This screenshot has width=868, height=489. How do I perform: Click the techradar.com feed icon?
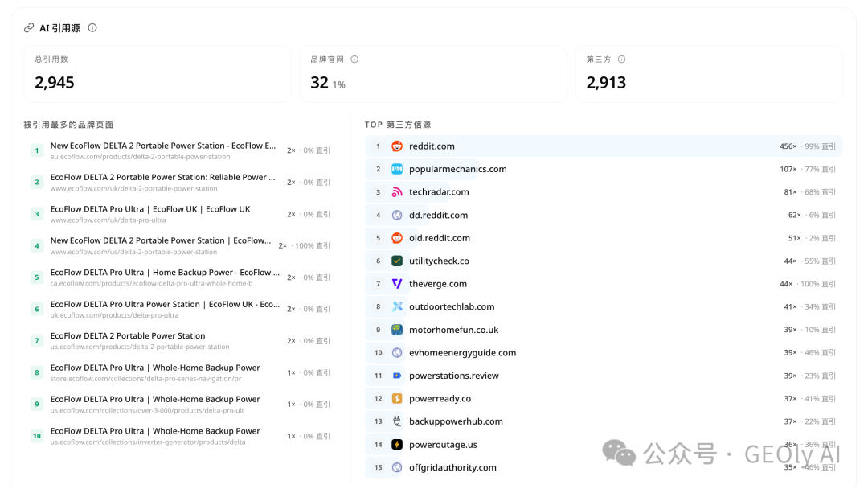click(x=397, y=192)
